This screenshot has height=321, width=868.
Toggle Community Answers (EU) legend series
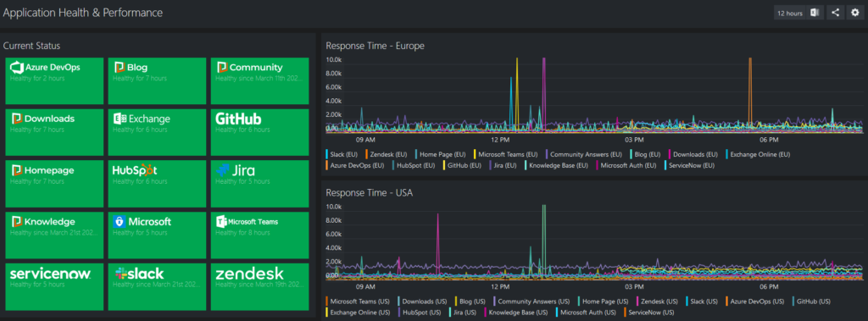click(x=584, y=154)
